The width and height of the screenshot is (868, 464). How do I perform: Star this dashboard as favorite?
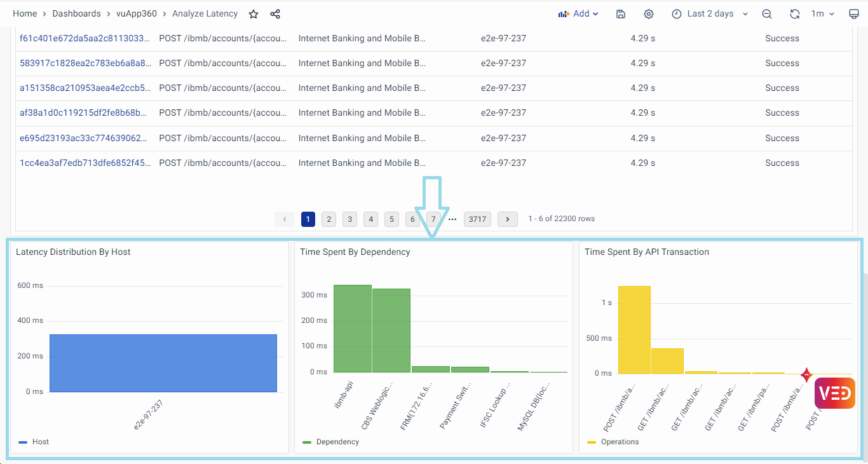click(x=254, y=14)
